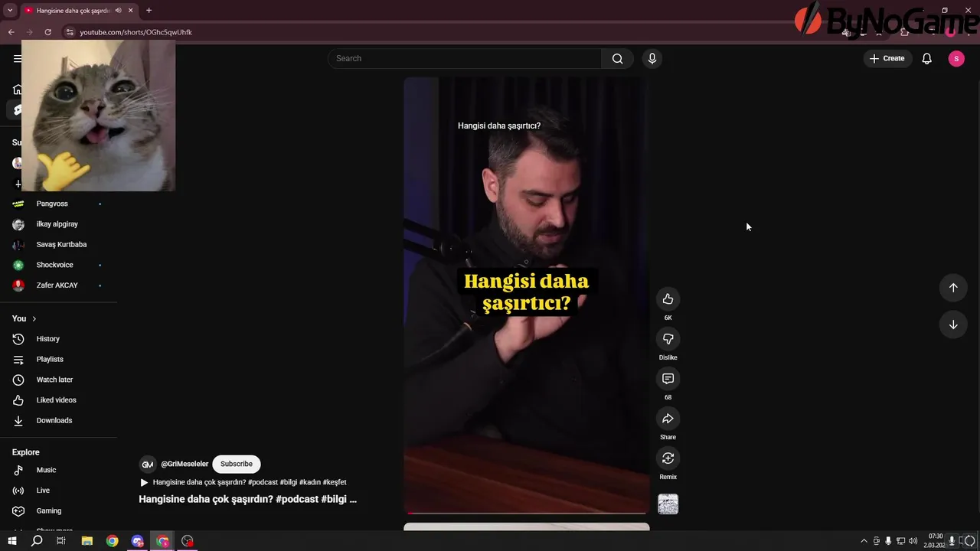This screenshot has width=980, height=551.
Task: Open the notifications bell
Action: (x=926, y=58)
